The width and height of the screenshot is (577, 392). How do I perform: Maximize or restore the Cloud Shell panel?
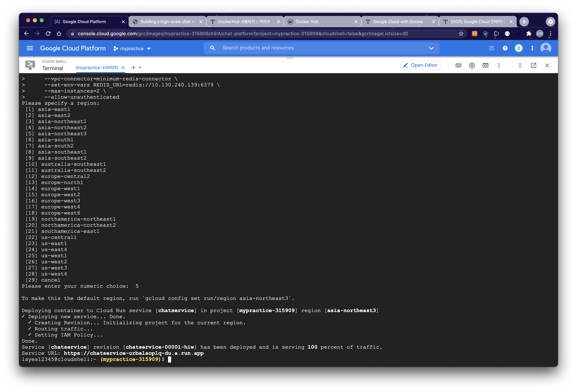[520, 65]
